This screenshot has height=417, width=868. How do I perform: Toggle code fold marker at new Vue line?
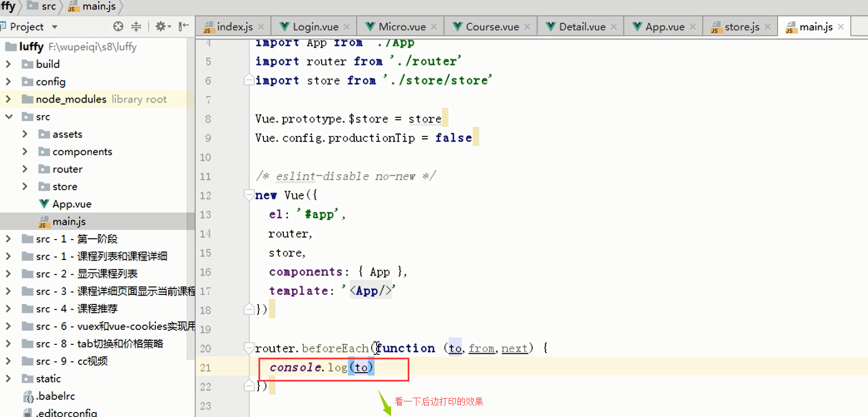[x=248, y=195]
